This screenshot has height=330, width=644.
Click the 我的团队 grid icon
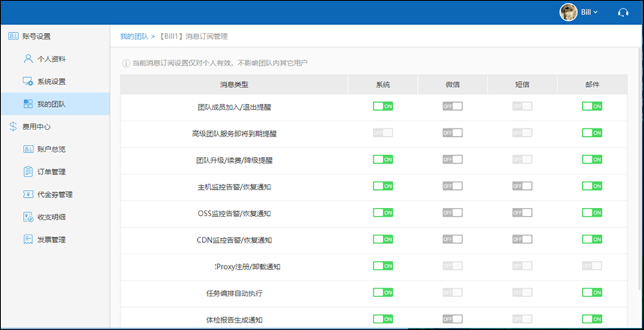pos(28,104)
